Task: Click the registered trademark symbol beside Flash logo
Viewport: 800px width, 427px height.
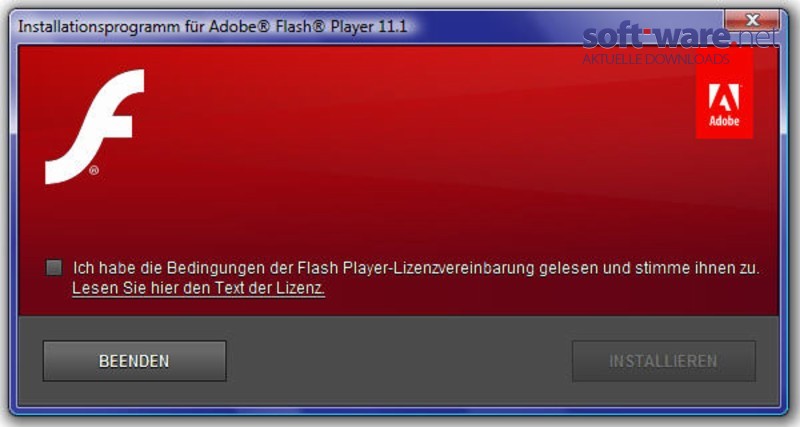Action: coord(94,170)
